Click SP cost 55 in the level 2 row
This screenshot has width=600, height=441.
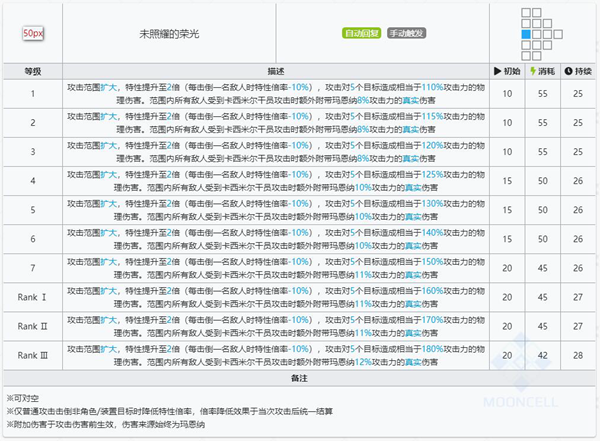click(x=543, y=123)
